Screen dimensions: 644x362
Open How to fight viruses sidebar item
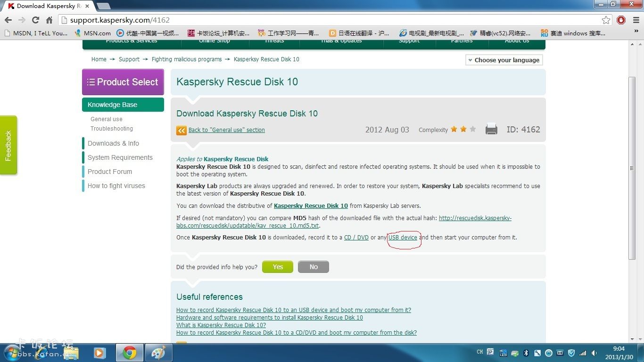point(116,186)
